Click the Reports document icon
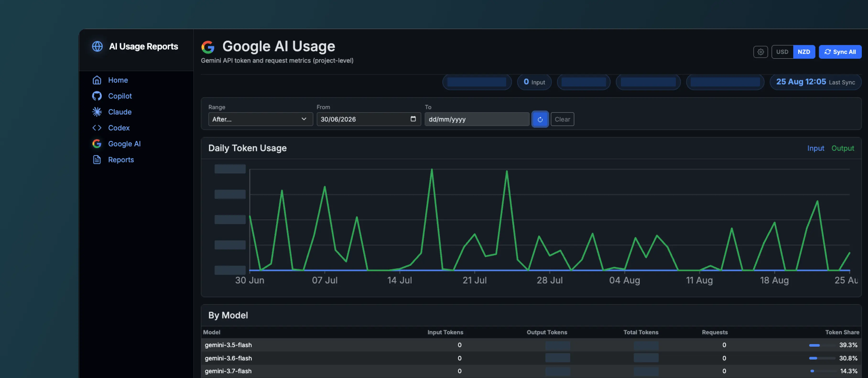 (x=97, y=160)
